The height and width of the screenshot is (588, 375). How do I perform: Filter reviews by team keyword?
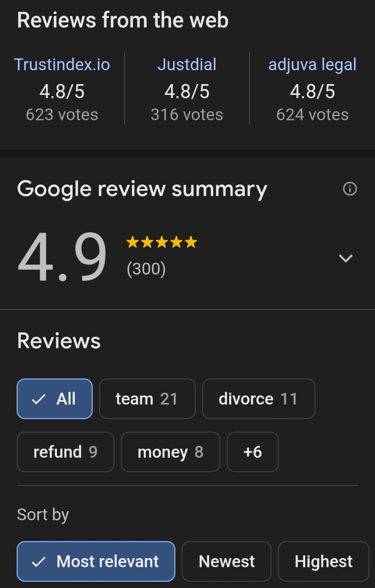[x=147, y=399]
